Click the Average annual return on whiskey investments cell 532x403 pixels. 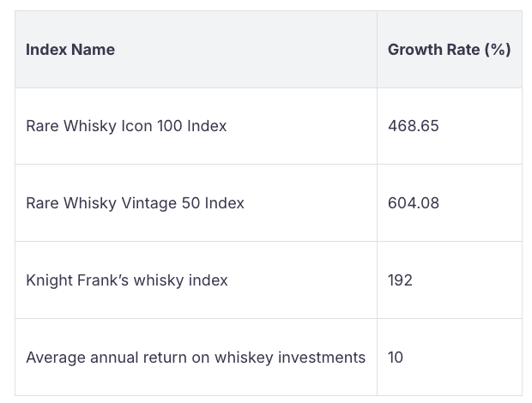point(196,358)
